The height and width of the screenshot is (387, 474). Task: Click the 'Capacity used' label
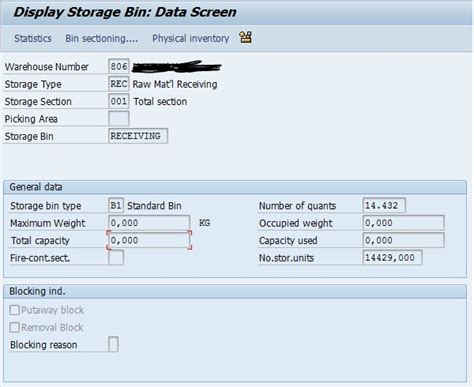click(288, 241)
